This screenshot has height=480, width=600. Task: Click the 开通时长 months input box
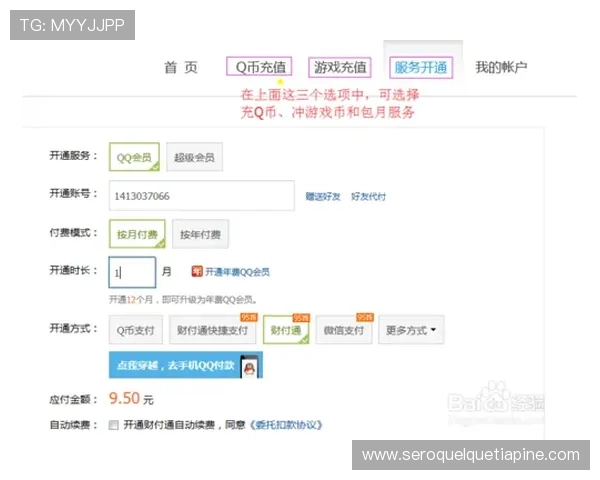tap(132, 272)
